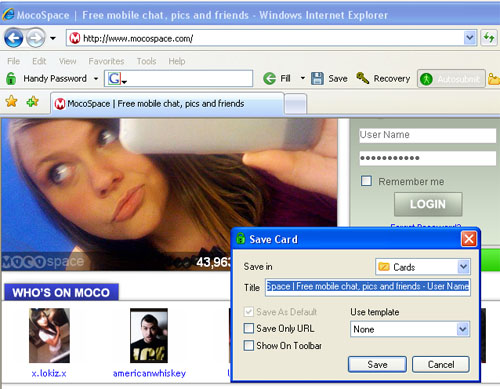Click the Favorites yellow star icon

(11, 101)
